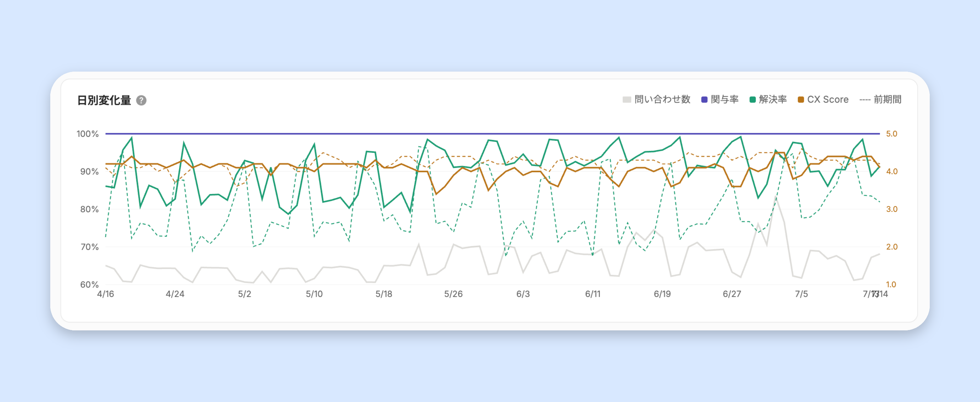
Task: Click the 2.0 right axis label
Action: pos(892,247)
